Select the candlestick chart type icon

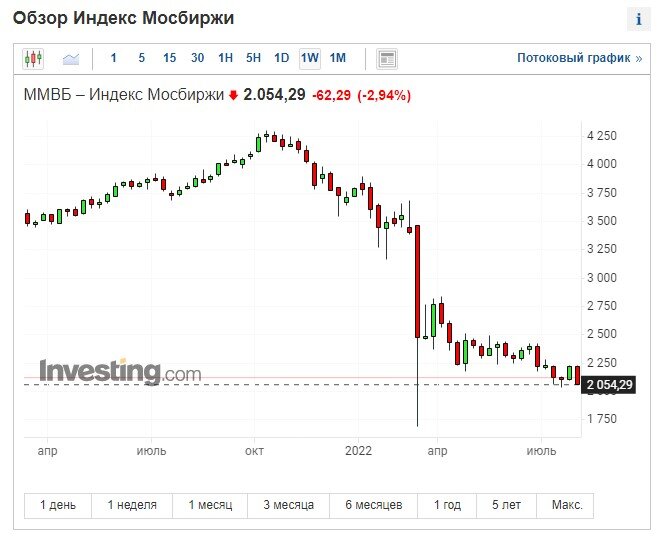(x=33, y=58)
